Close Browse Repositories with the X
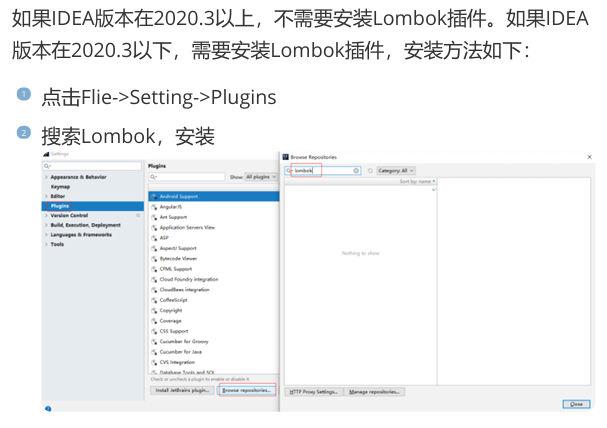The image size is (607, 428). [590, 157]
